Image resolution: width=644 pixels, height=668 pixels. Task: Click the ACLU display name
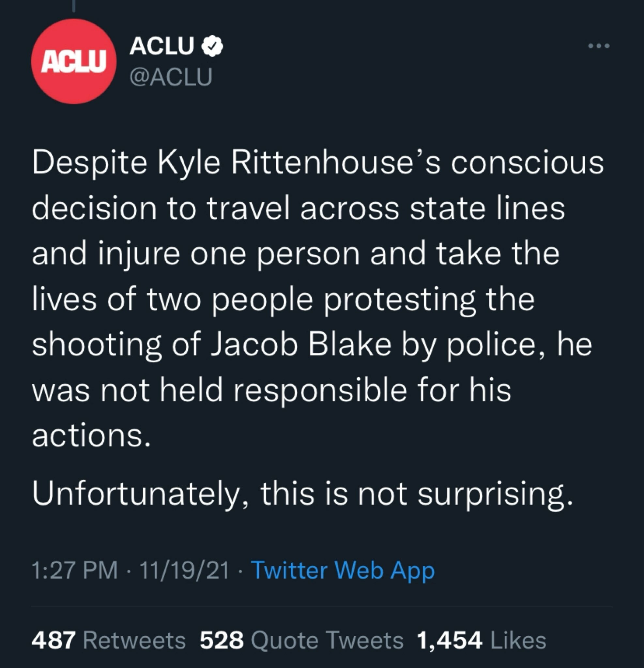(x=161, y=46)
